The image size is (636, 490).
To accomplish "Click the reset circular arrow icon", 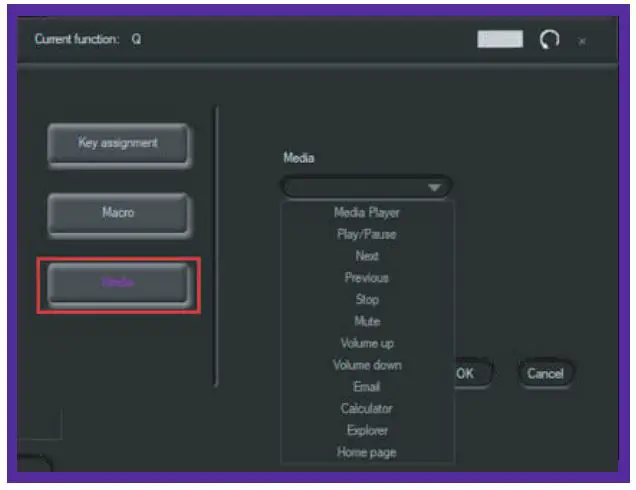I will [x=550, y=40].
